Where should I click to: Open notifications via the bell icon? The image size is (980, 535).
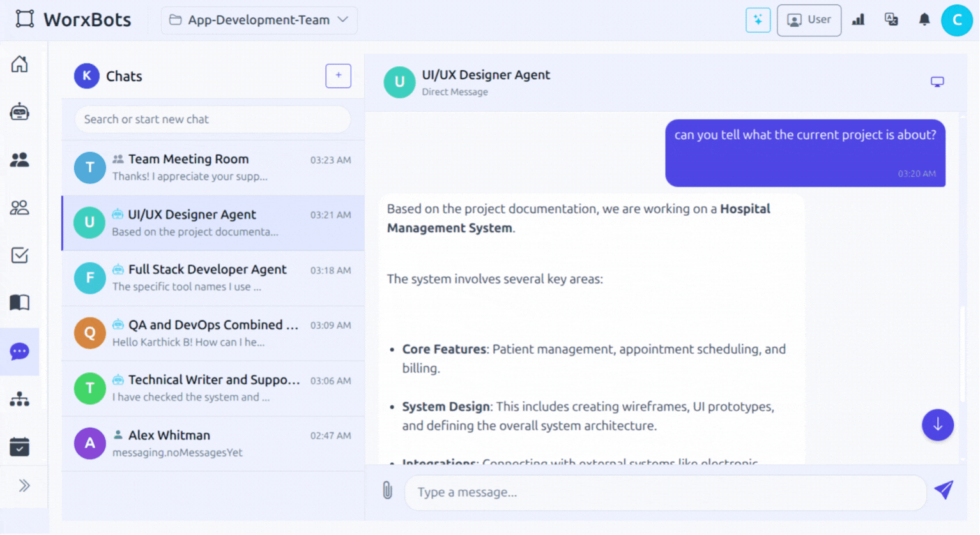924,19
